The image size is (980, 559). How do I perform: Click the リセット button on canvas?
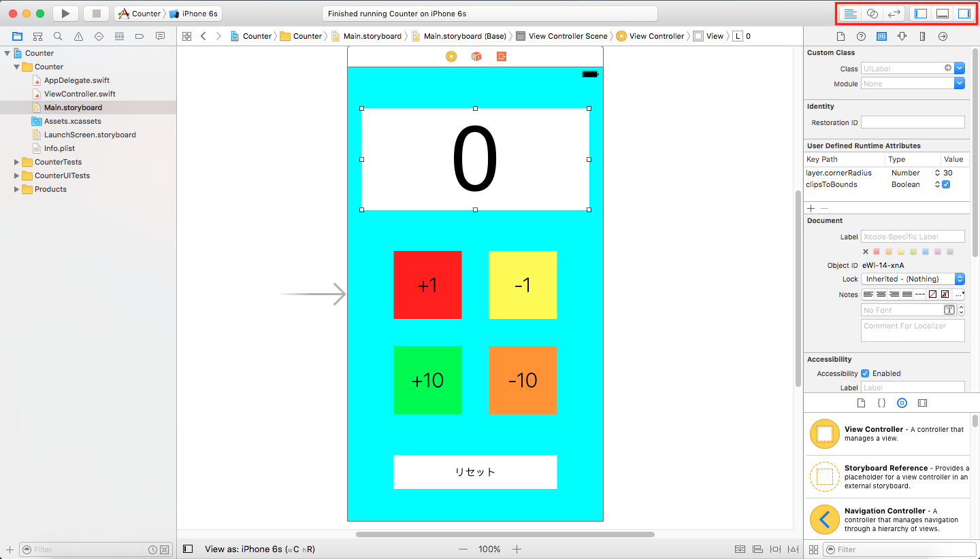point(475,472)
